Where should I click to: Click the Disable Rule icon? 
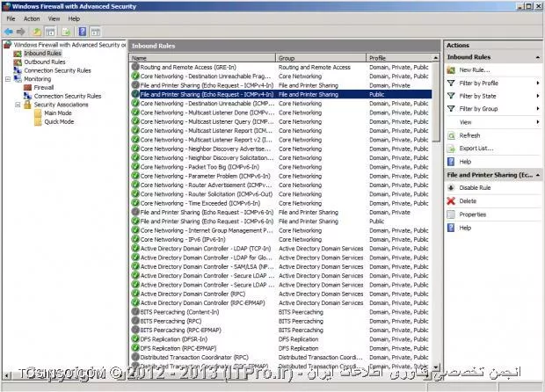451,188
